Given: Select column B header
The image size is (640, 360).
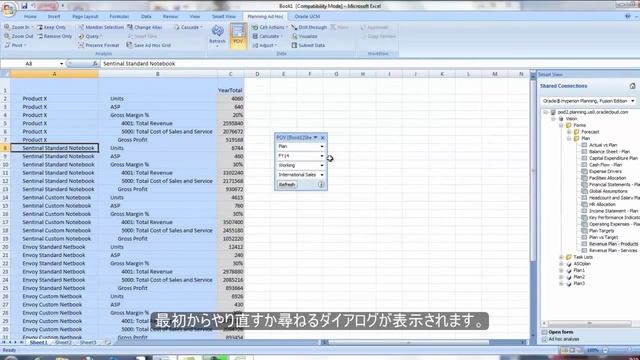Looking at the screenshot, I should pos(158,74).
